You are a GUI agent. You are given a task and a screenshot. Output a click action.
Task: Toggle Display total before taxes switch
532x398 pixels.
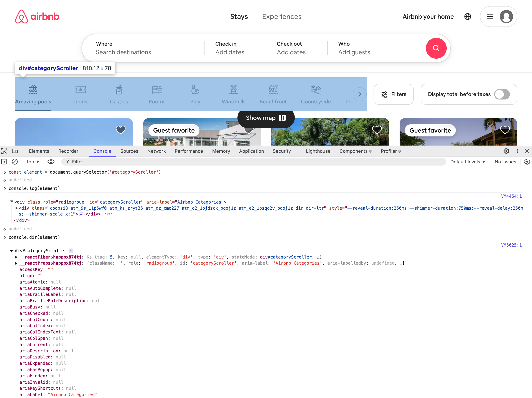click(x=502, y=94)
